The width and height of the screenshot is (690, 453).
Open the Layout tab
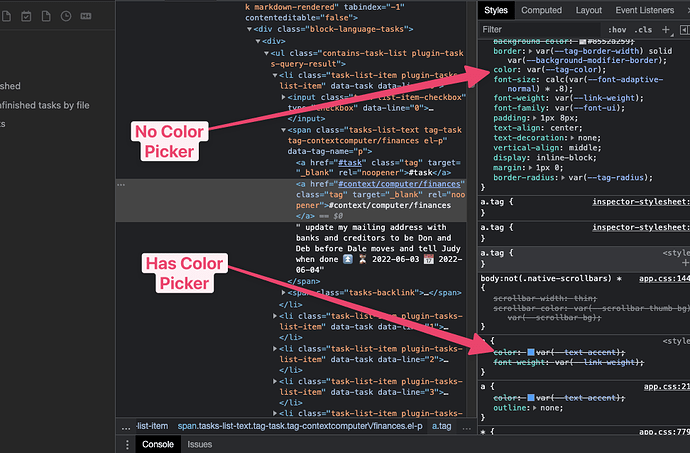click(588, 10)
